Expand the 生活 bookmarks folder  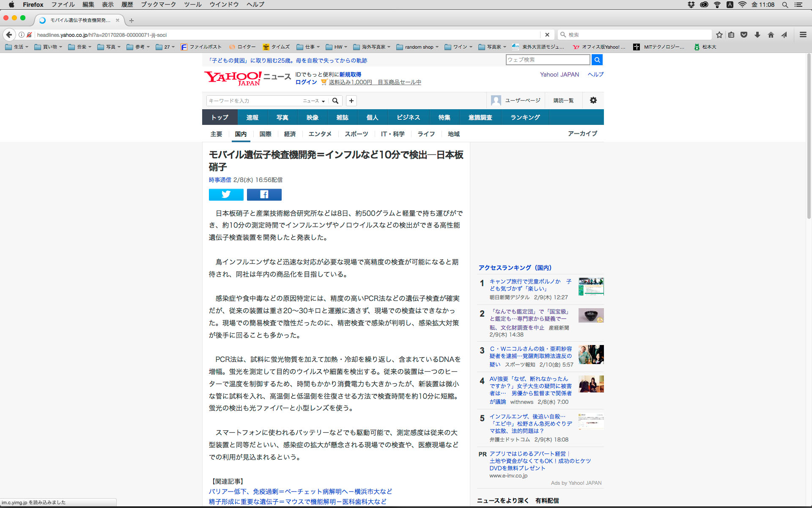pos(17,47)
